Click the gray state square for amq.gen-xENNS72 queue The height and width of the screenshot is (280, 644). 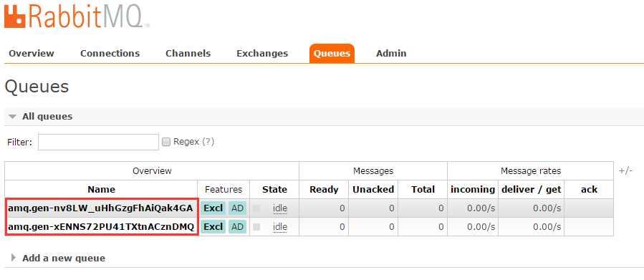(x=256, y=226)
